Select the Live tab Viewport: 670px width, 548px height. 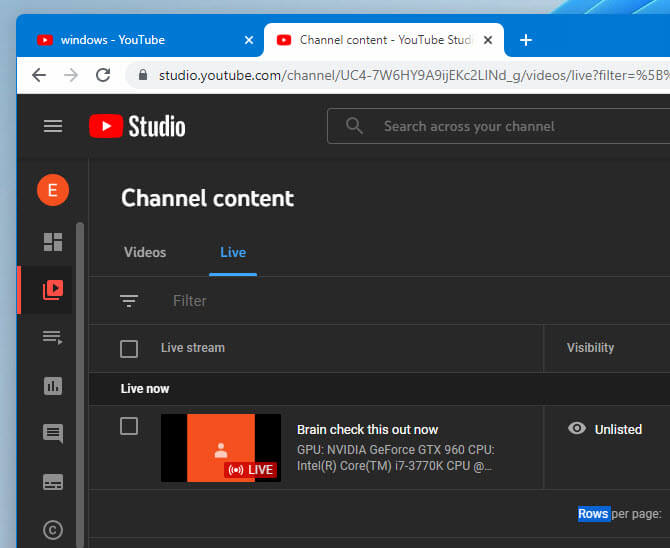click(x=233, y=252)
